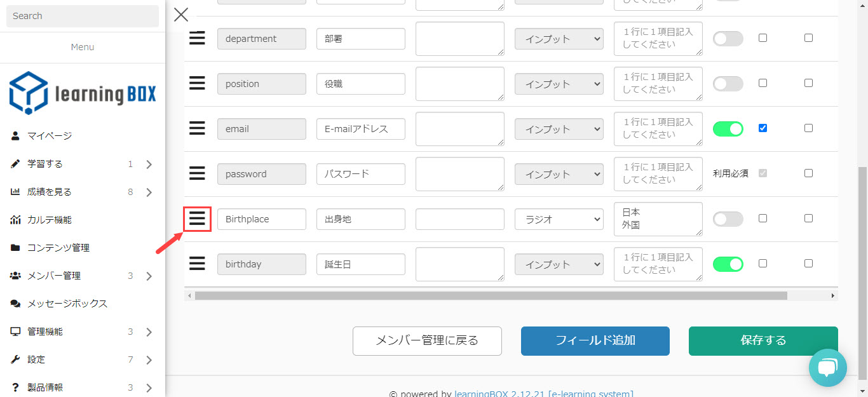This screenshot has height=397, width=868.
Task: Click the learningBOX logo
Action: pos(83,93)
